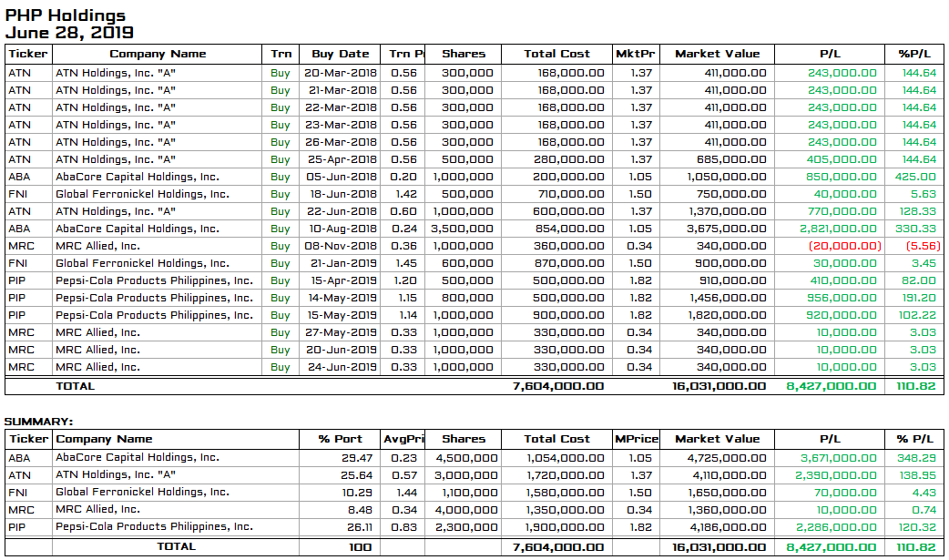
Task: Select the 'Buy Date' column header
Action: (x=340, y=54)
